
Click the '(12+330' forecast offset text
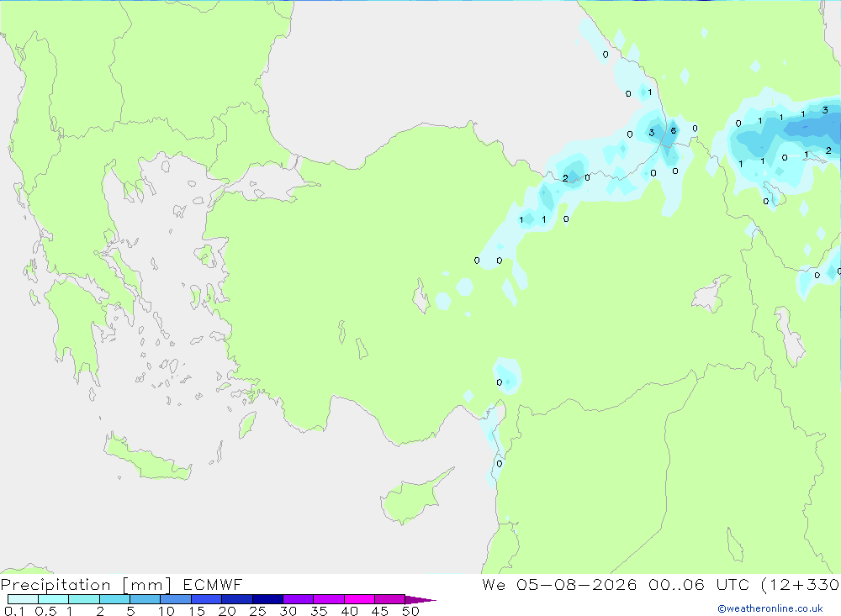click(x=801, y=584)
